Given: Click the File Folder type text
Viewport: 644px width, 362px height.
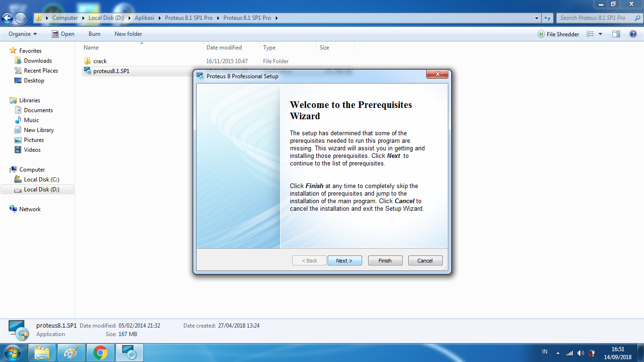Looking at the screenshot, I should [276, 61].
